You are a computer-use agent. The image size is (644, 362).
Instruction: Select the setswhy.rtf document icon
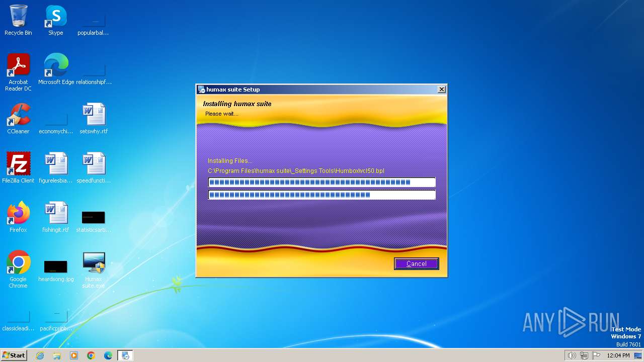point(94,119)
